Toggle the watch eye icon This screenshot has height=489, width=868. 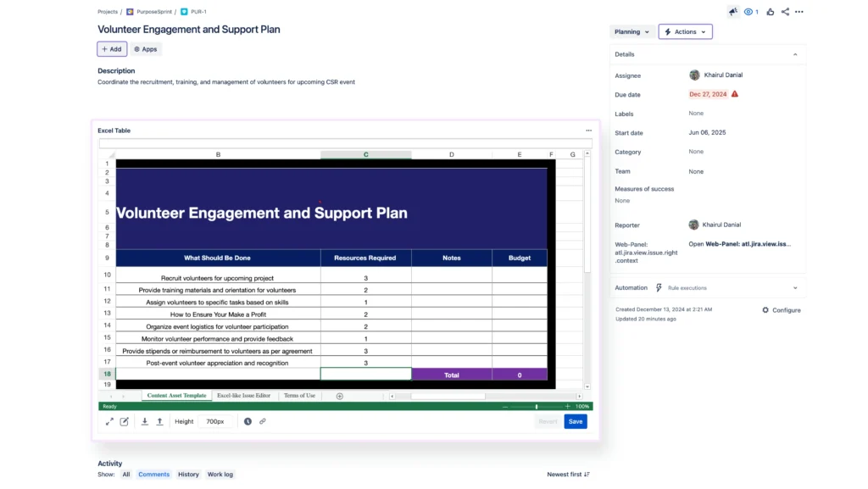click(x=748, y=12)
